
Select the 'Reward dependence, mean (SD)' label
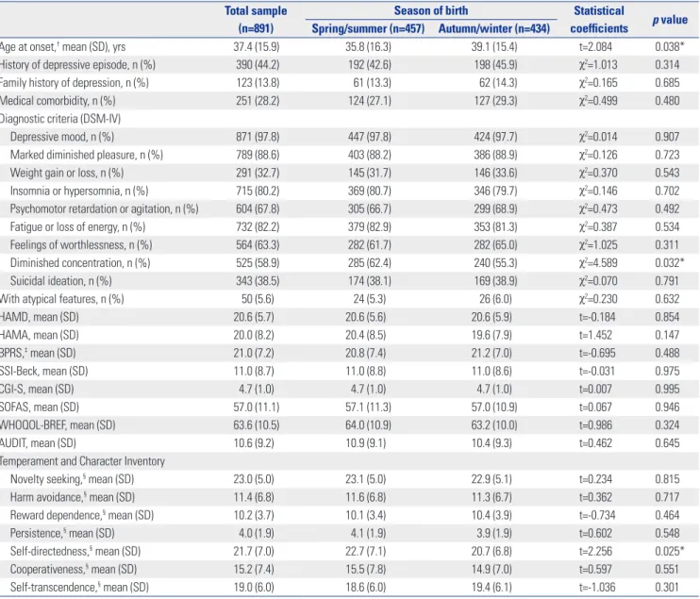pyautogui.click(x=82, y=515)
